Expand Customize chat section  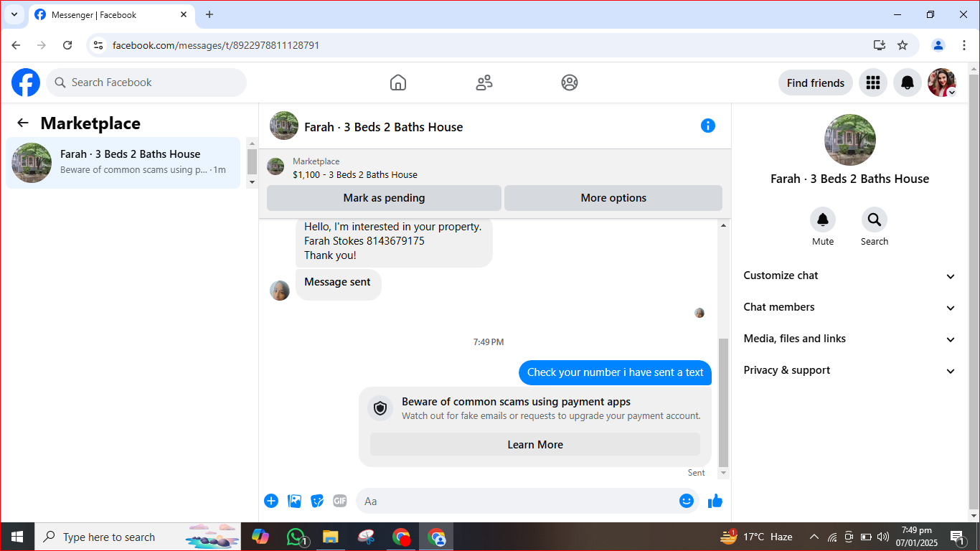850,275
